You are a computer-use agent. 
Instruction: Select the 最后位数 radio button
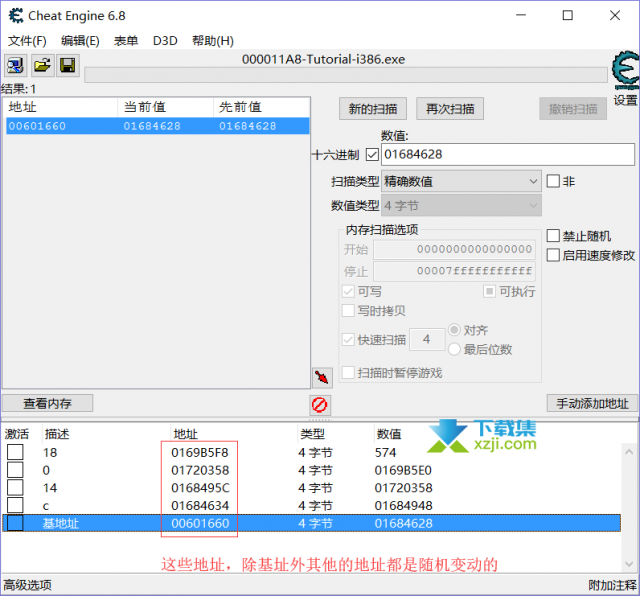click(x=454, y=349)
